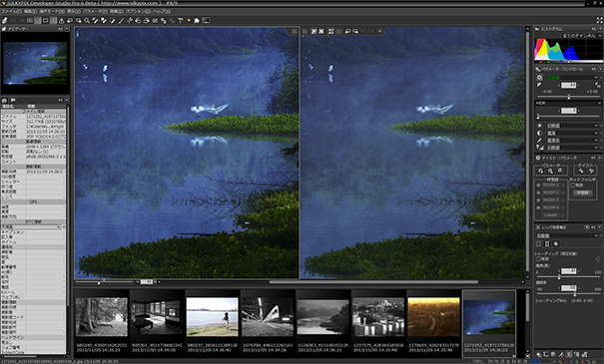
Task: Select the golden railway thumbnail
Action: pyautogui.click(x=433, y=317)
